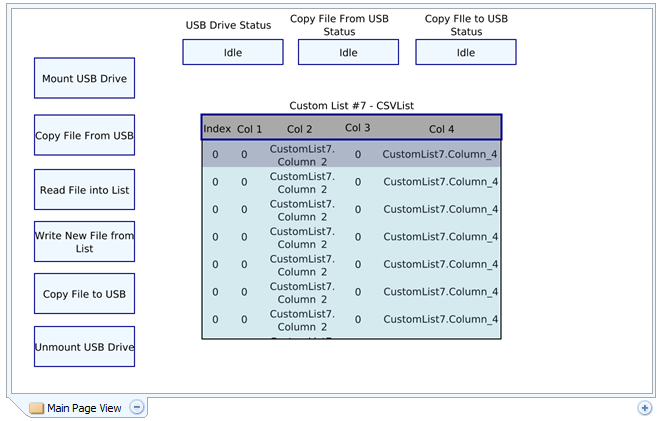Click the plus icon at bottom right
Image resolution: width=662 pixels, height=421 pixels.
644,408
